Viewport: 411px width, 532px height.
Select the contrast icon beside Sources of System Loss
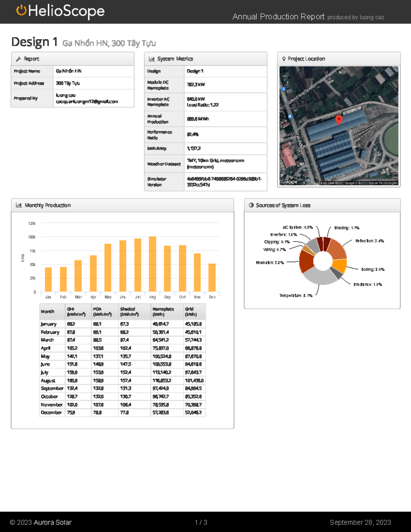click(251, 205)
